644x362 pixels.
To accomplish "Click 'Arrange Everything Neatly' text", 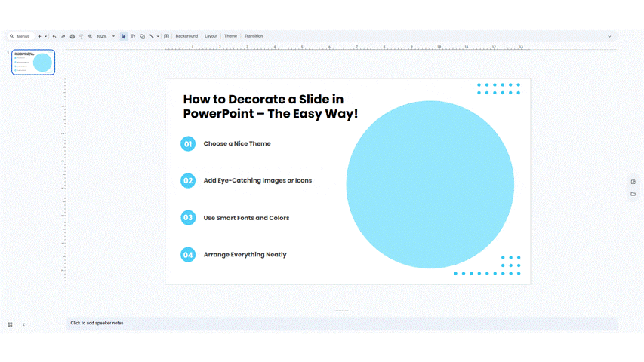I will (x=245, y=254).
